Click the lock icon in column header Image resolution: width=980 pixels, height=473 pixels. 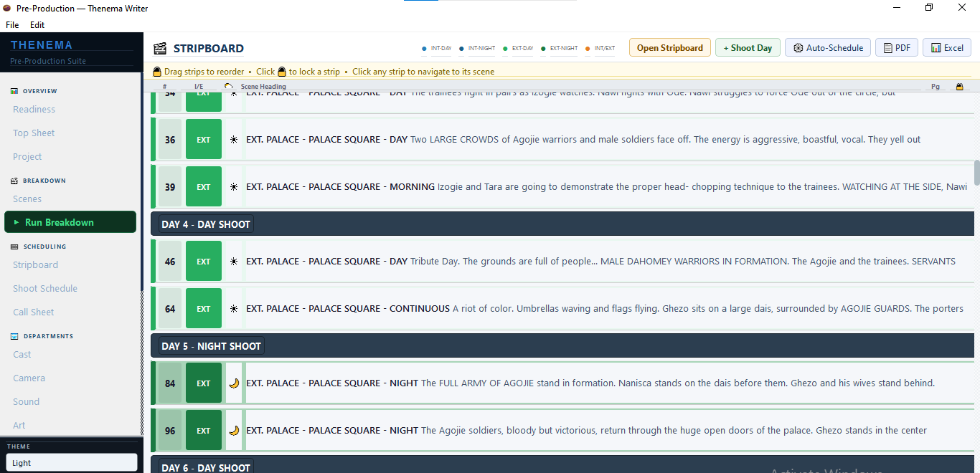pos(959,87)
